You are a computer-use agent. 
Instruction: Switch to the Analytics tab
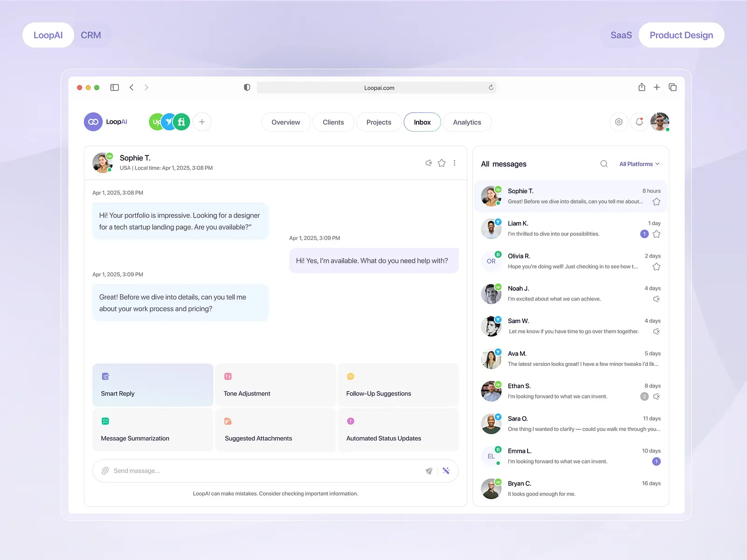[467, 122]
